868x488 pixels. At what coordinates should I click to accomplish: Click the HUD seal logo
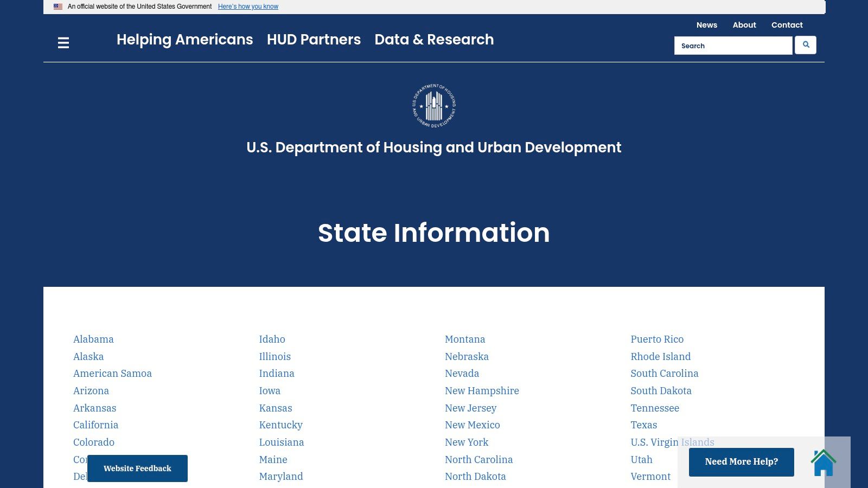(x=434, y=106)
